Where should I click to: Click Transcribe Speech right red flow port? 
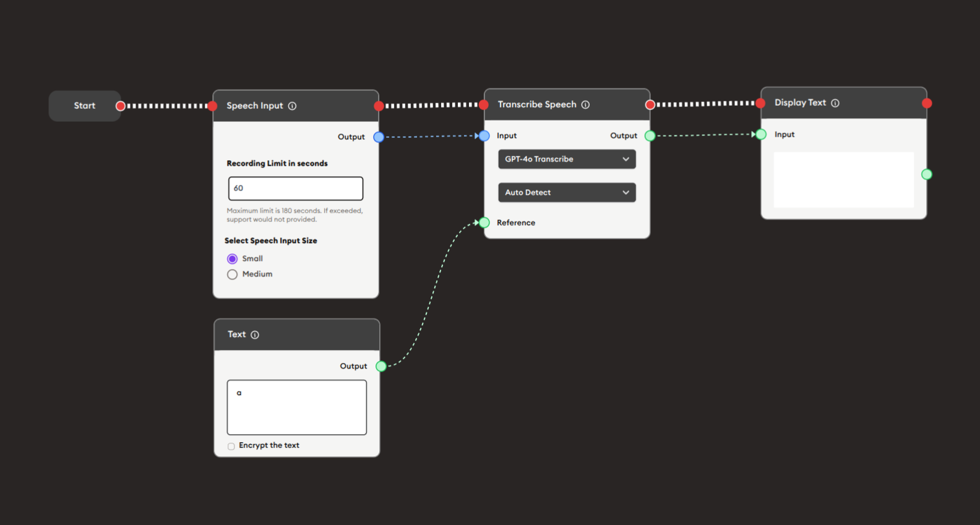coord(650,105)
